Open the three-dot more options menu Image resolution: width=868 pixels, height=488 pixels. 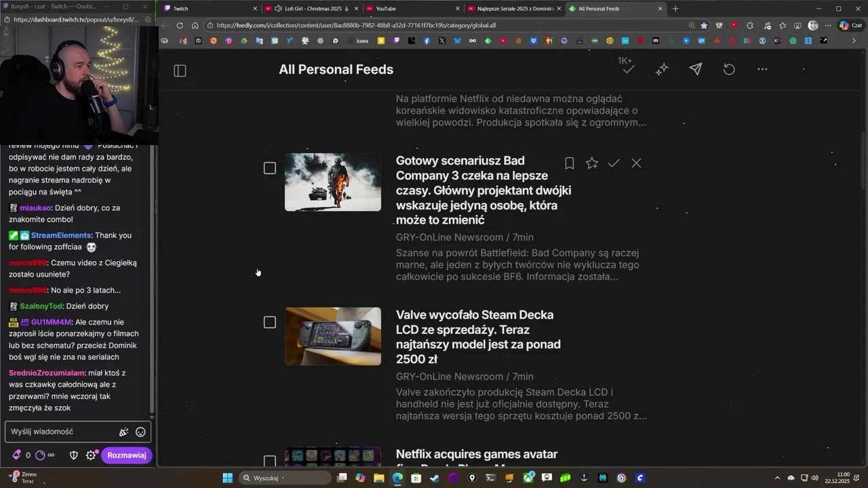pos(762,69)
